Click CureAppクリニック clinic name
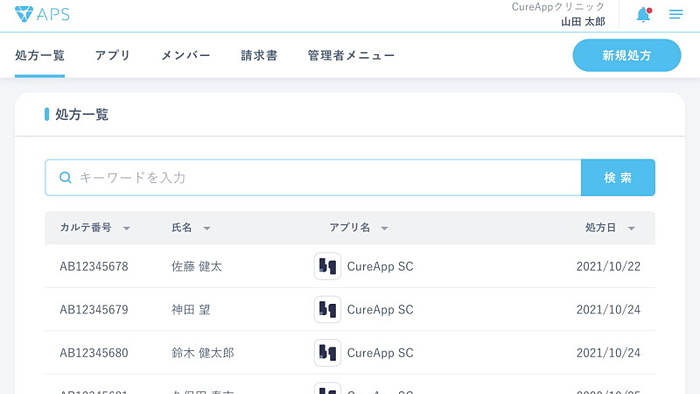Image resolution: width=700 pixels, height=394 pixels. [558, 7]
